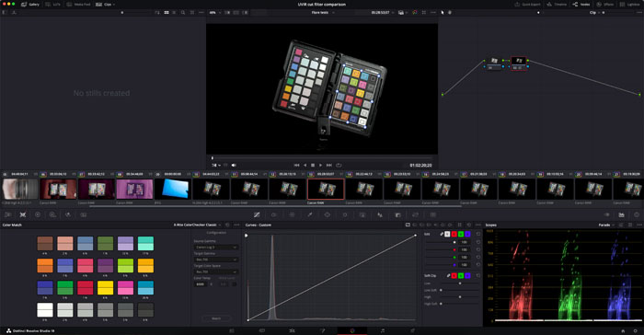Open the Effects panel
The image size is (644, 335).
pyautogui.click(x=605, y=4)
